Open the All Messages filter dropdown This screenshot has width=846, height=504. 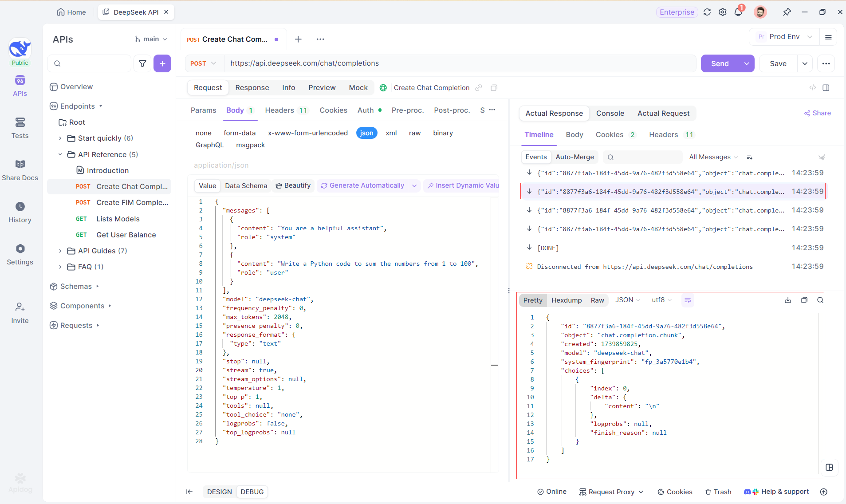pos(713,157)
